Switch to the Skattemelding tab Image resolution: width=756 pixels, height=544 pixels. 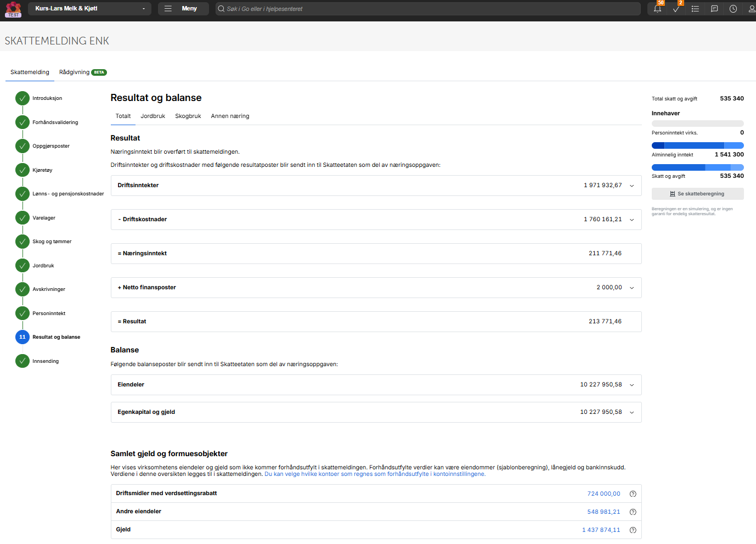click(30, 72)
